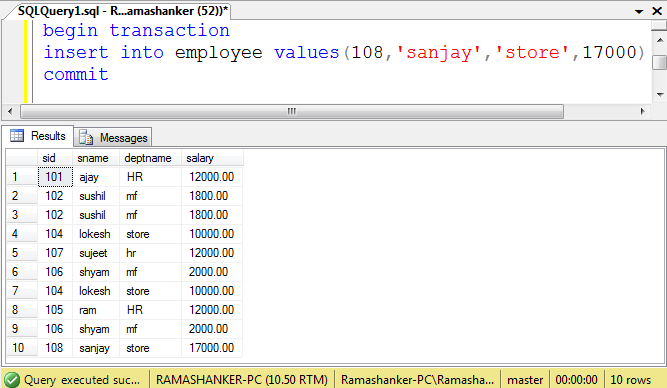
Task: Click the vertical scrollbar thumb in editor
Action: 660,62
